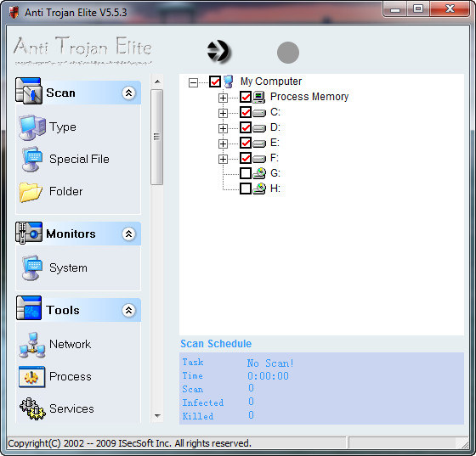The width and height of the screenshot is (476, 456).
Task: Click the Killed label
Action: 198,416
